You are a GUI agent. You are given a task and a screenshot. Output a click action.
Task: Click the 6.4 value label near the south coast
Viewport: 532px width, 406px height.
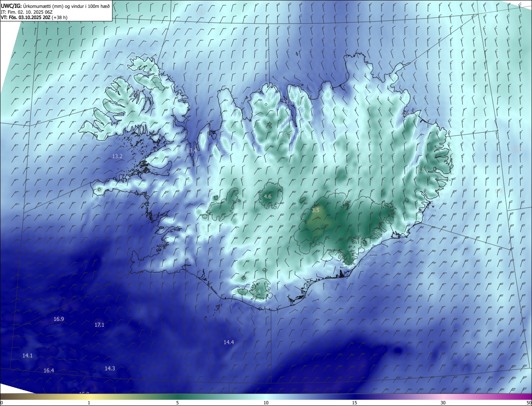(x=257, y=292)
